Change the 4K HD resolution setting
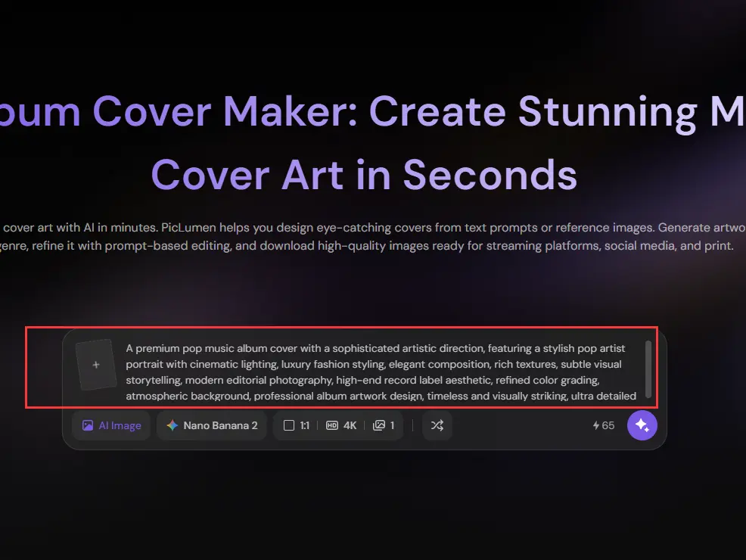The image size is (746, 560). tap(341, 425)
